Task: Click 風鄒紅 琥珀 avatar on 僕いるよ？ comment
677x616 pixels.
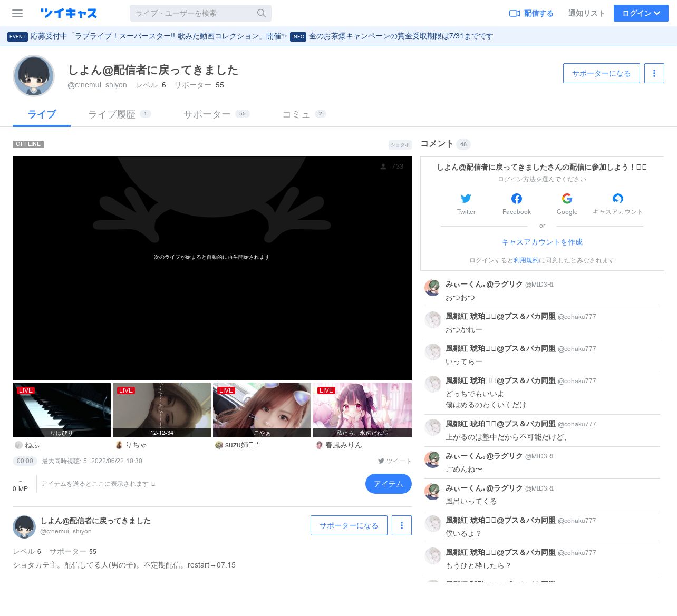Action: pyautogui.click(x=433, y=524)
